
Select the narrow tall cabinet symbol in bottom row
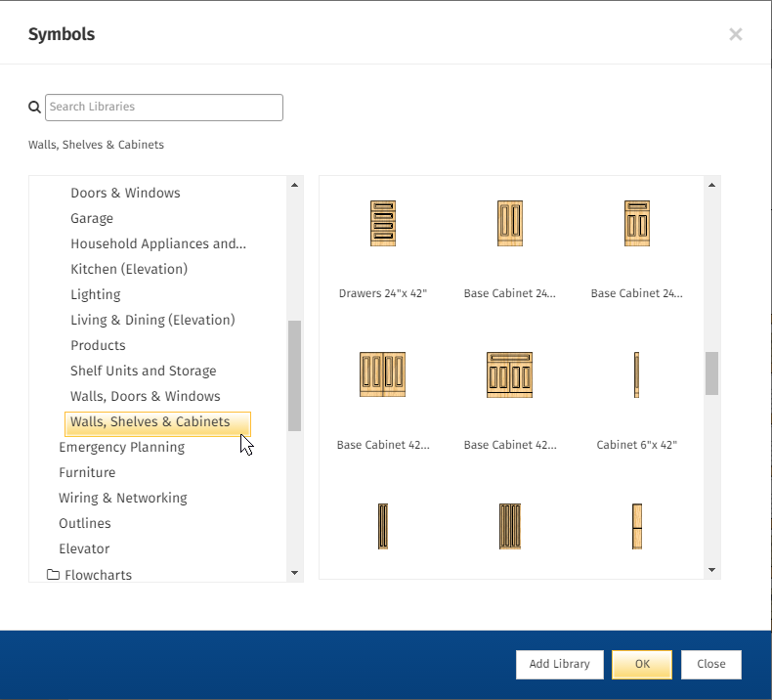[382, 526]
